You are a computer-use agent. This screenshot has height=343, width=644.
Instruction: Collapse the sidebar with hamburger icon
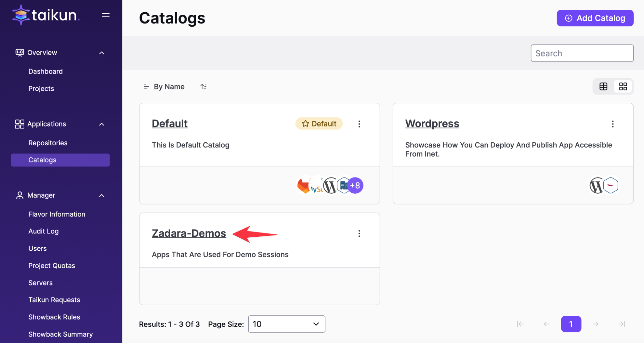pyautogui.click(x=106, y=15)
